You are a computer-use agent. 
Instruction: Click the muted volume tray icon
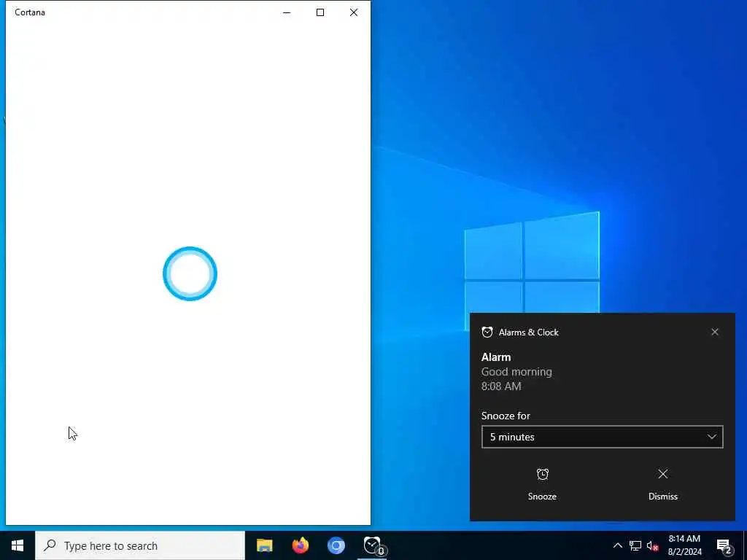[652, 545]
